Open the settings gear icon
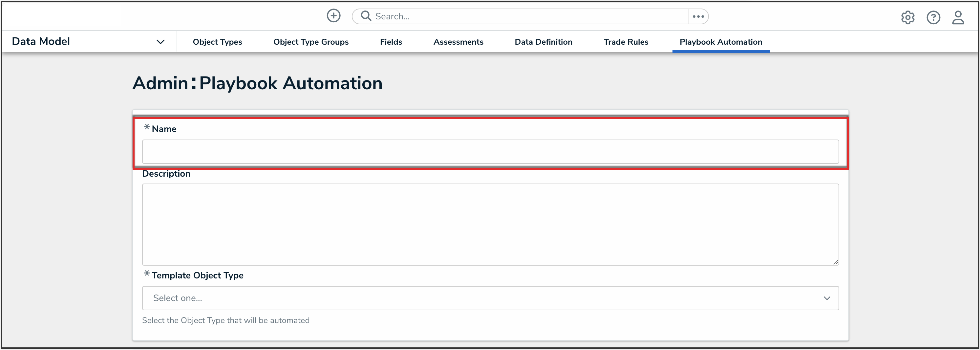Image resolution: width=980 pixels, height=350 pixels. tap(907, 17)
